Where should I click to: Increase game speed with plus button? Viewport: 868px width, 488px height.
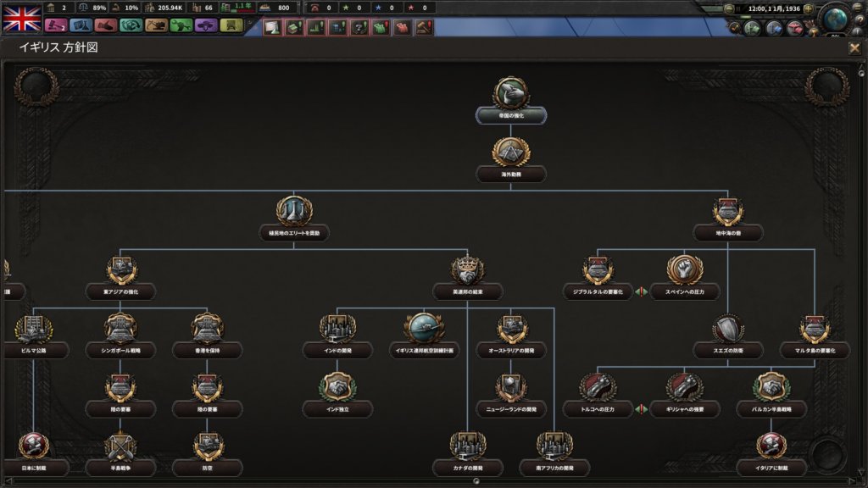coord(808,8)
